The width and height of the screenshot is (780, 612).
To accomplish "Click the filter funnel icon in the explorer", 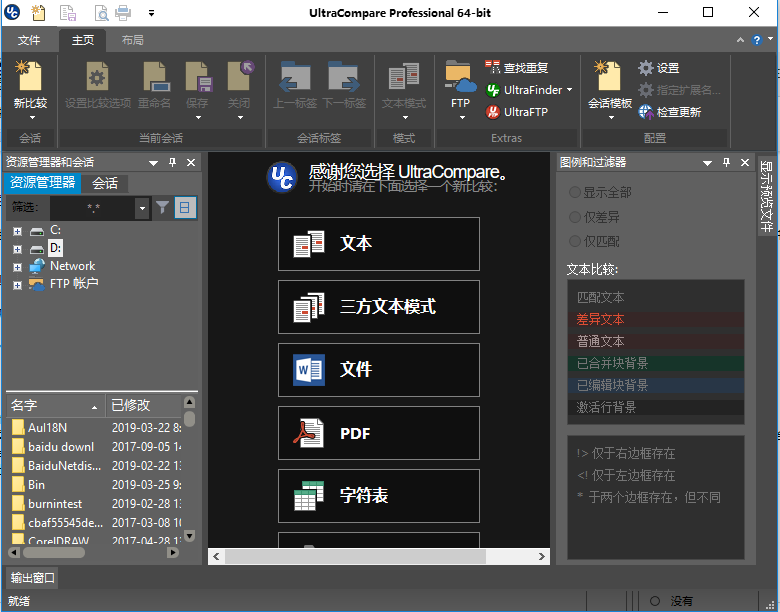I will point(162,207).
